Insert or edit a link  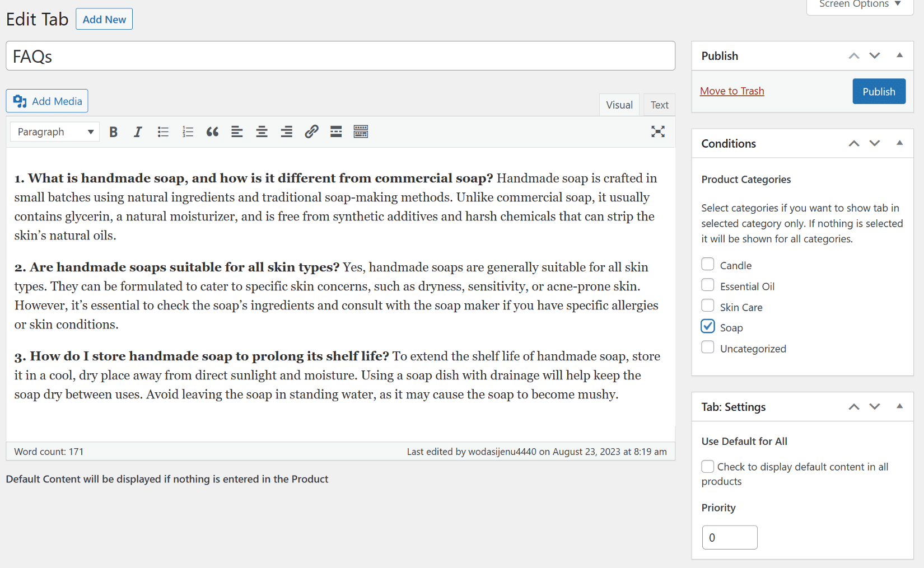pyautogui.click(x=311, y=132)
